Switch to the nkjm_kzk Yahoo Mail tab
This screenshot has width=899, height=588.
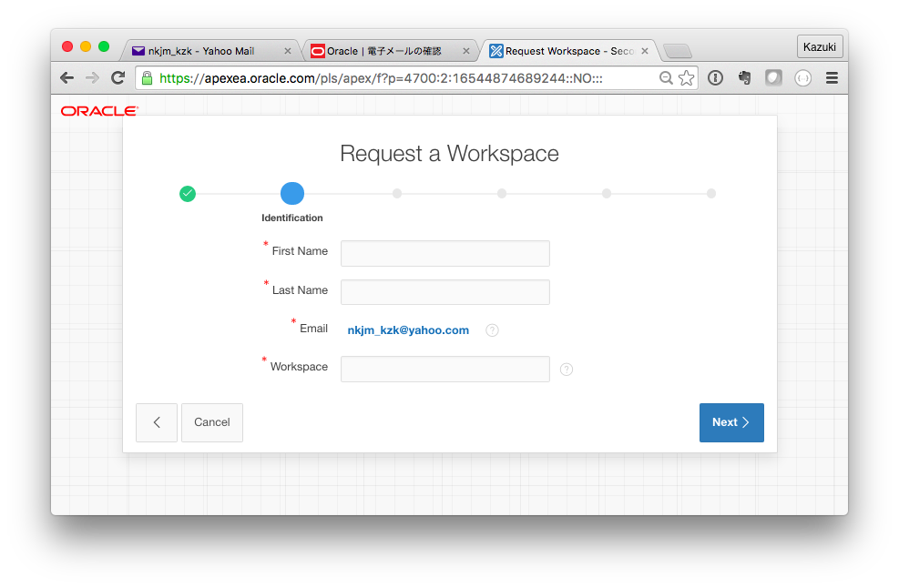[209, 51]
